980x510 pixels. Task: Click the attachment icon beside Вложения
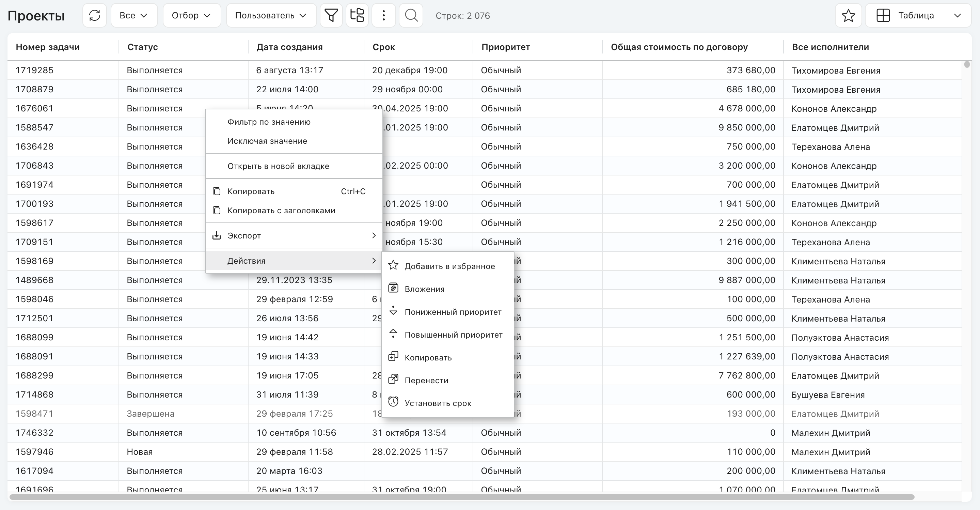click(393, 289)
